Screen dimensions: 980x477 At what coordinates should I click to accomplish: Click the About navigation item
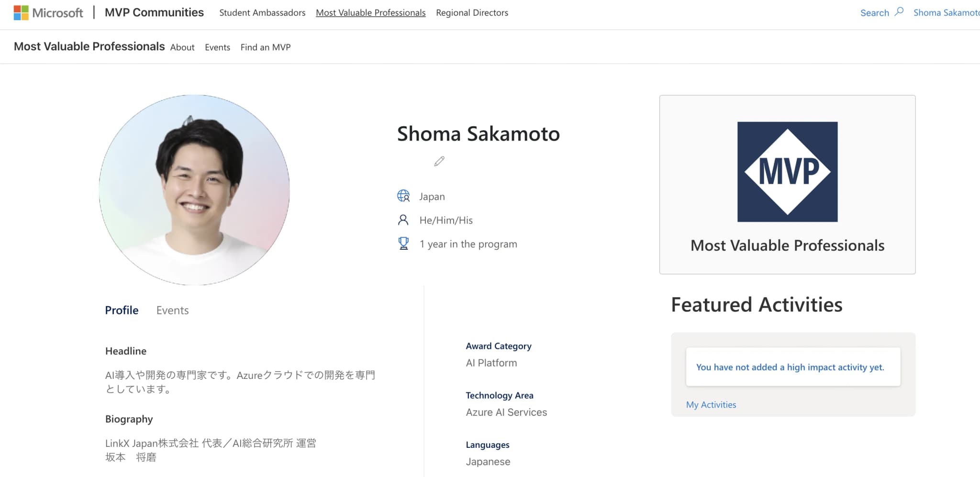(182, 47)
